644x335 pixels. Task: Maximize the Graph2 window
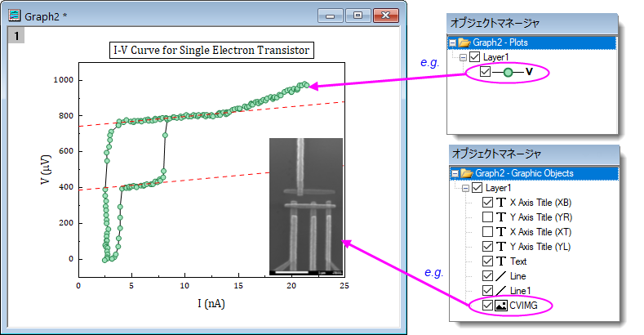tap(358, 16)
